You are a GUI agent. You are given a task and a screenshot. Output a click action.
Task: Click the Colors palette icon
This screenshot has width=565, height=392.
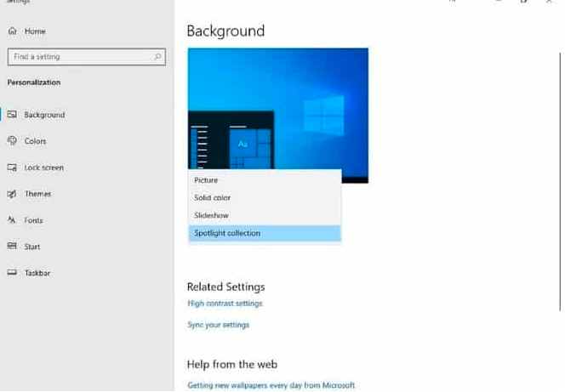point(12,141)
